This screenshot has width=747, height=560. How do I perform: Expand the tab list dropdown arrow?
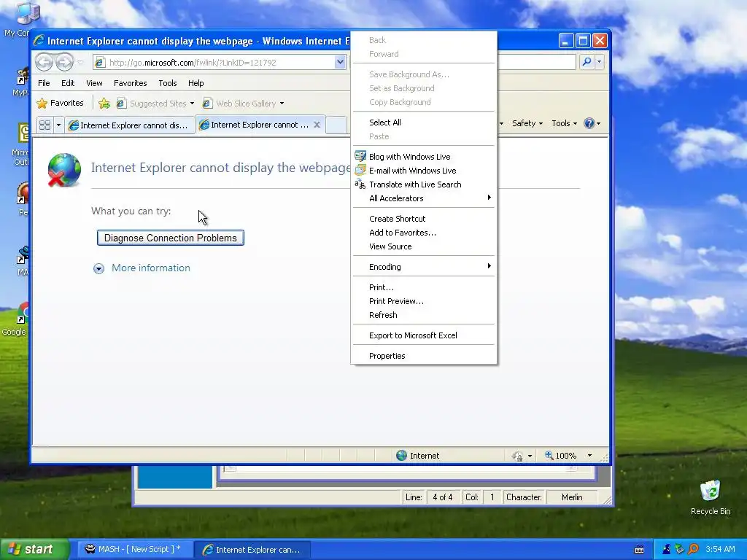58,125
